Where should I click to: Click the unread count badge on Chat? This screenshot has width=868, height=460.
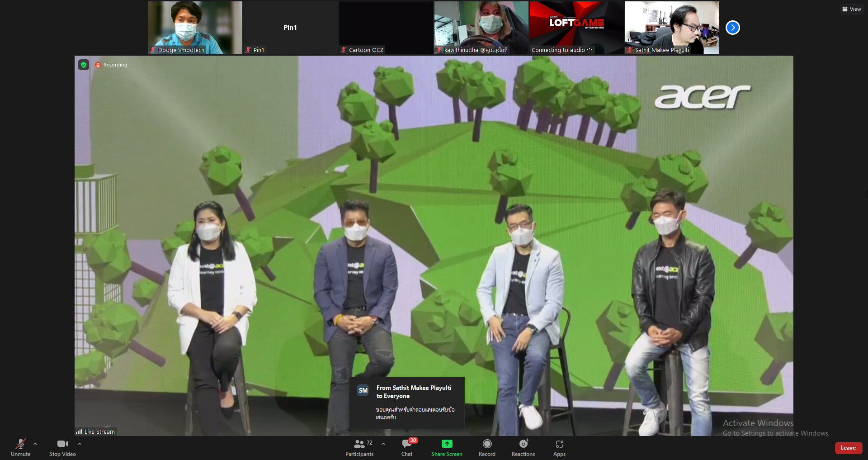point(413,440)
